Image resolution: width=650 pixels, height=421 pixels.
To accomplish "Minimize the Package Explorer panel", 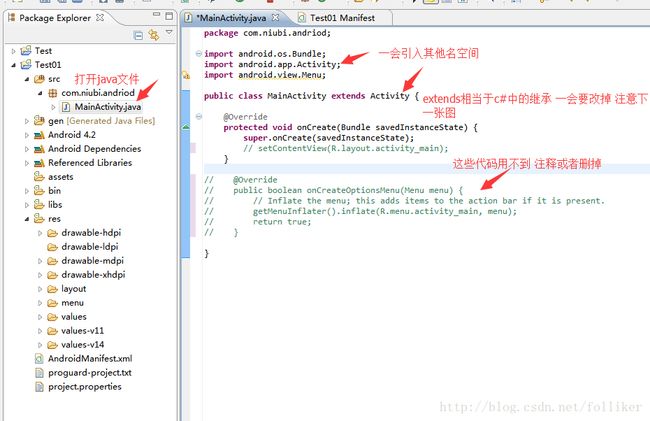I will pyautogui.click(x=156, y=15).
